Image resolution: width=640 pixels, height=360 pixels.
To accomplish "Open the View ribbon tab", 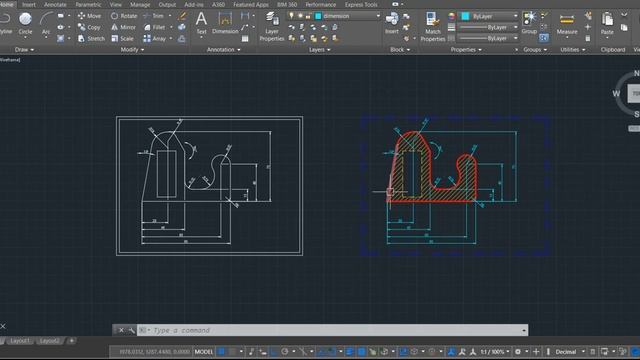I will pyautogui.click(x=116, y=4).
